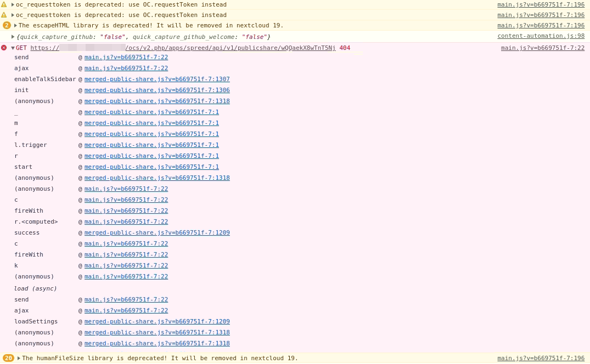Screen dimensions: 590x364
Task: Open the failed publicshare request URL
Action: (x=183, y=48)
